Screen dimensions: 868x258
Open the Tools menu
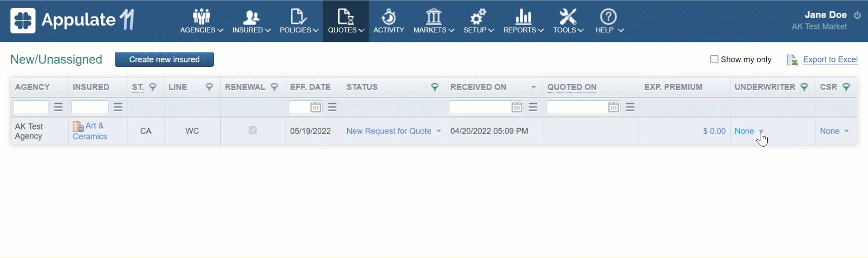[x=568, y=21]
